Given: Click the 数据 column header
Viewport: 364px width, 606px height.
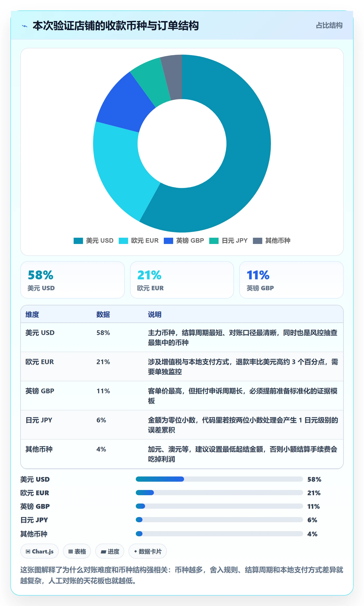Looking at the screenshot, I should [103, 314].
